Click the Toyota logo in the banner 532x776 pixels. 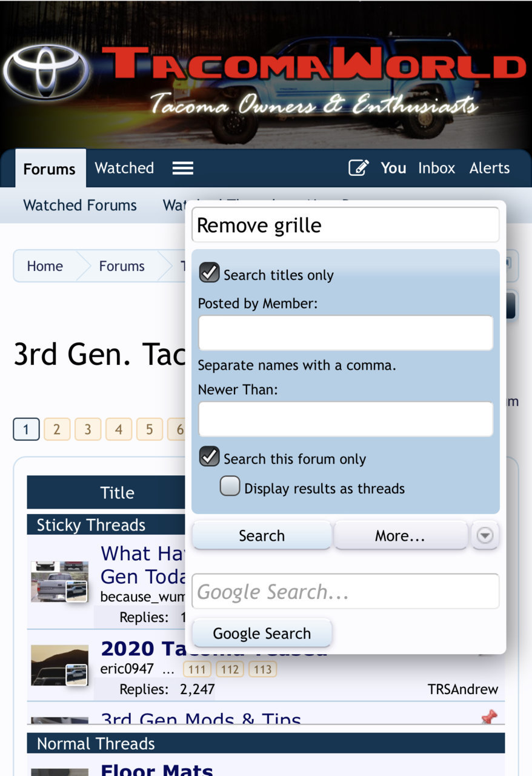(x=46, y=72)
